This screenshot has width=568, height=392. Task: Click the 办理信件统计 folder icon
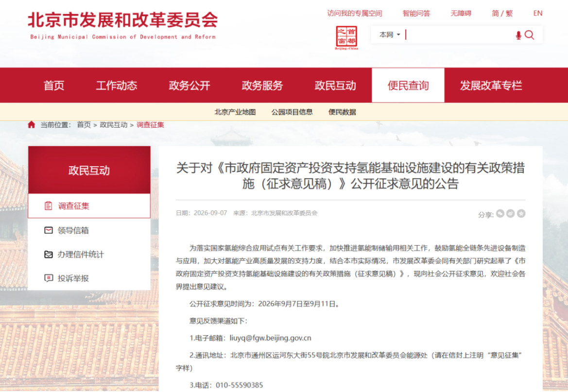coord(48,255)
